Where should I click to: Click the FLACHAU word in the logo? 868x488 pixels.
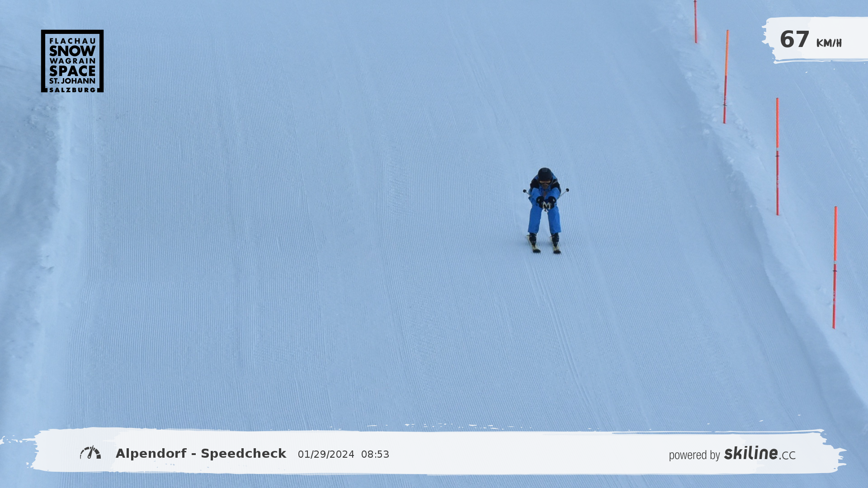pos(72,41)
